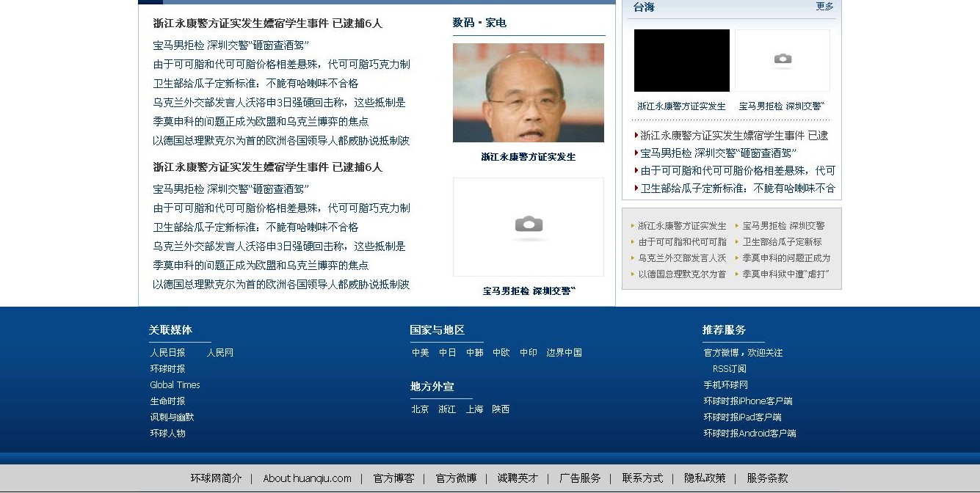Click About huanqiu.com in the bottom bar

pyautogui.click(x=307, y=478)
